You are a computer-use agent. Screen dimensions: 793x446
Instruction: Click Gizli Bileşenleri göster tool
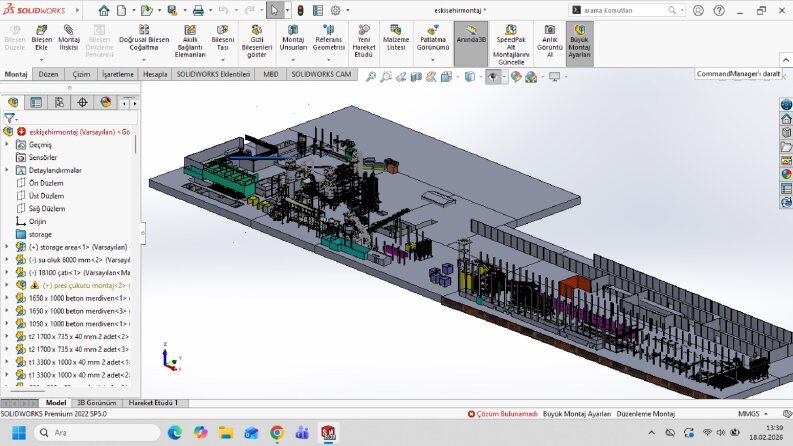(257, 41)
